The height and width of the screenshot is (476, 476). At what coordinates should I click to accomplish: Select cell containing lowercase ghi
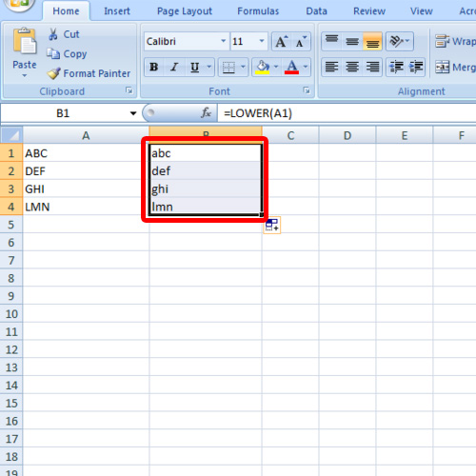pyautogui.click(x=206, y=188)
